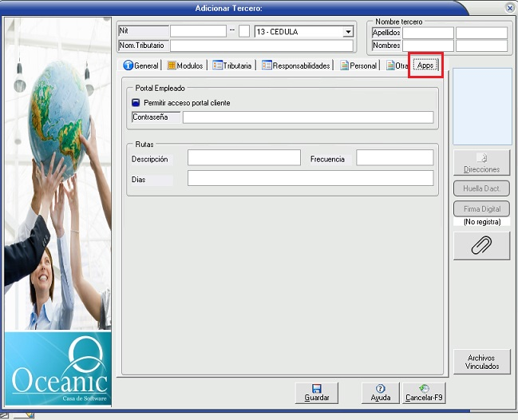
Task: Click the paperclip attachment button
Action: click(481, 246)
